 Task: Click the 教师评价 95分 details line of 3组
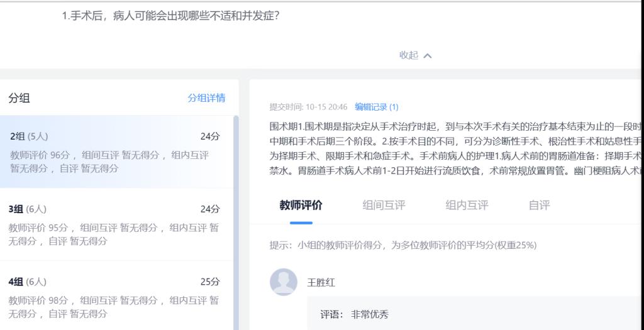(x=113, y=234)
